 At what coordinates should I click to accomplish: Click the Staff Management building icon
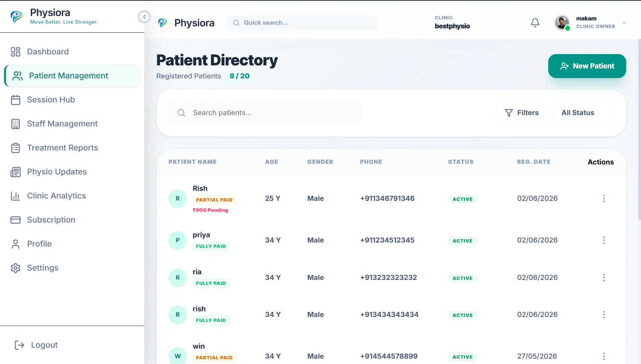(15, 124)
